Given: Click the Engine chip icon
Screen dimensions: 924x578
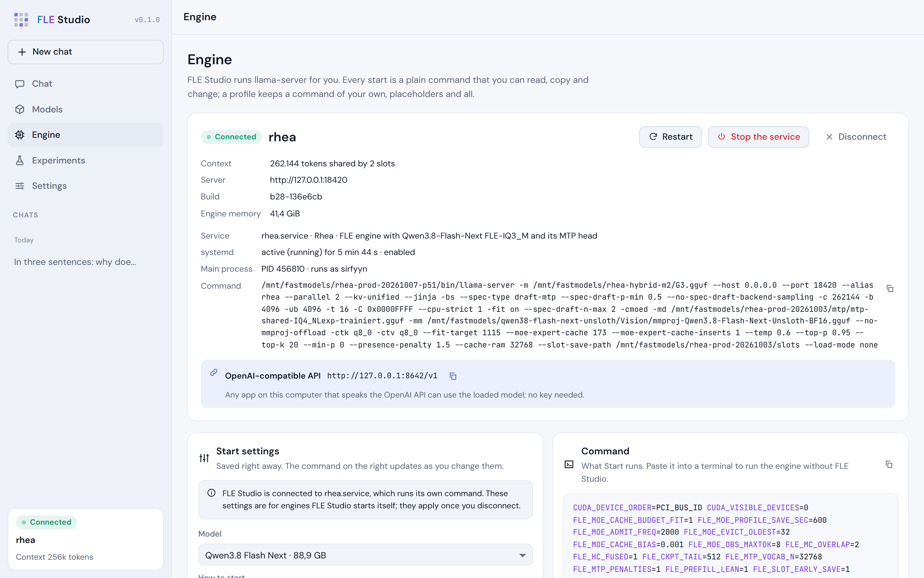Looking at the screenshot, I should point(20,135).
